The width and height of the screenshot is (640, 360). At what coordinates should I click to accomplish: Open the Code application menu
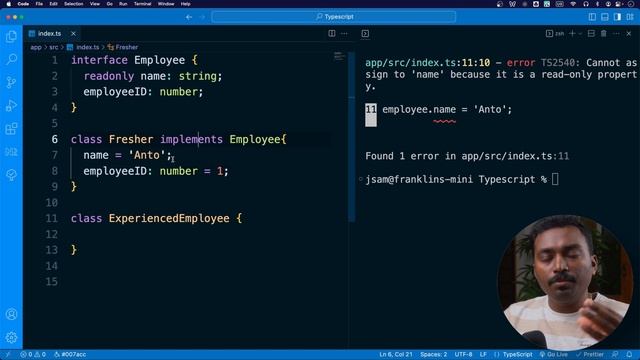(x=23, y=4)
